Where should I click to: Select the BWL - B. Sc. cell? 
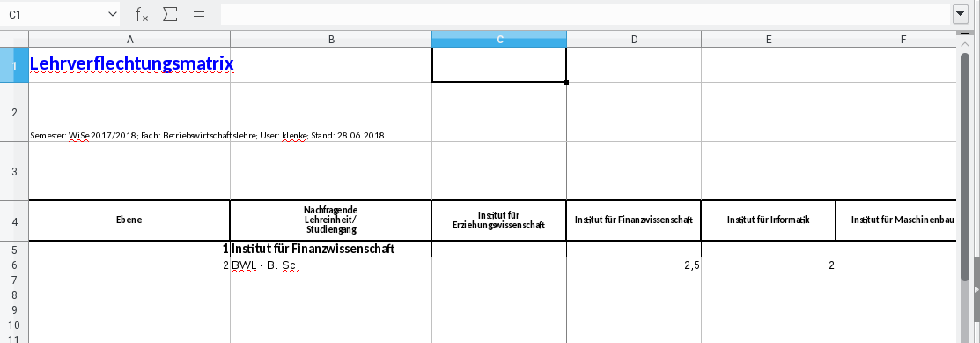click(x=330, y=265)
